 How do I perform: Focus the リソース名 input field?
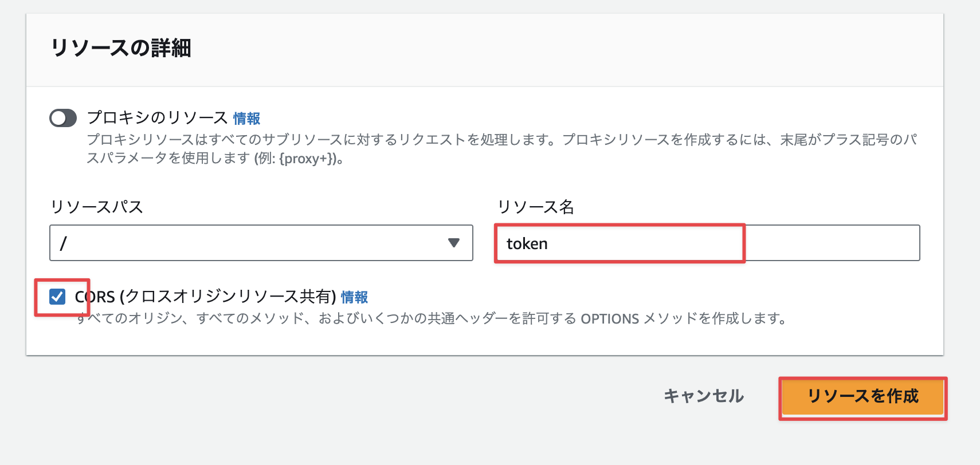[x=708, y=243]
